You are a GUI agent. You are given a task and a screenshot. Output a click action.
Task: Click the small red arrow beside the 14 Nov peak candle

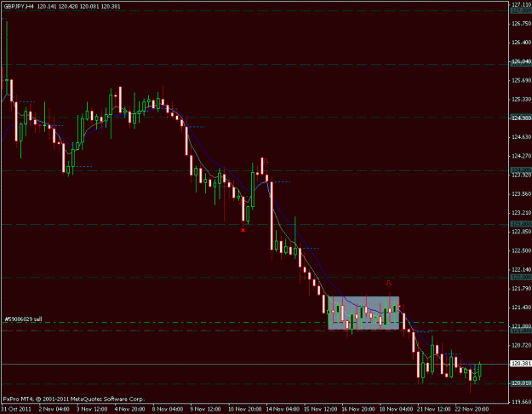(266, 161)
